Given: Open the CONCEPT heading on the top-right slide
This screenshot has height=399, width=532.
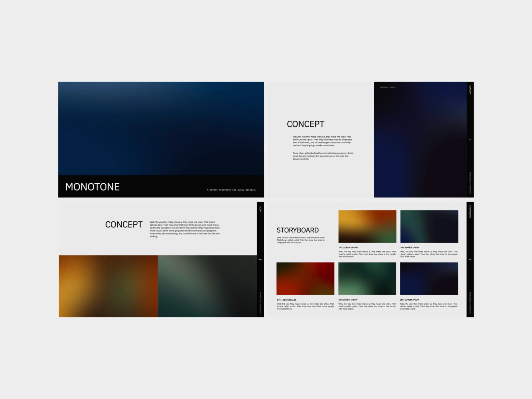Looking at the screenshot, I should click(x=305, y=124).
